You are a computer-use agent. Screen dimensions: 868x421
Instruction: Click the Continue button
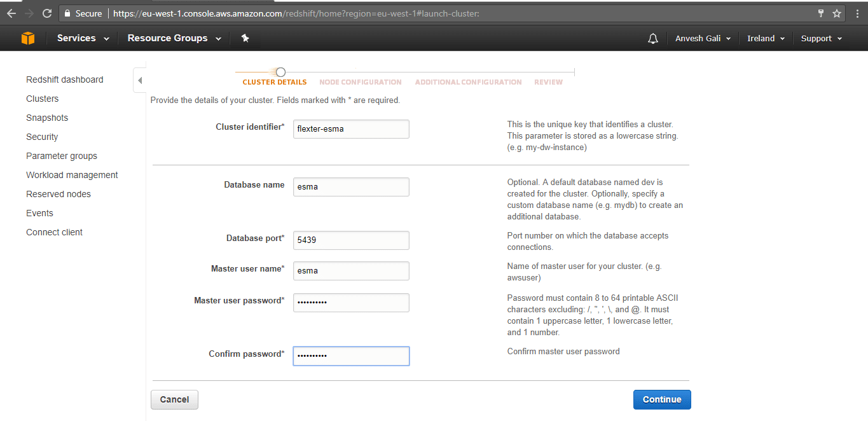coord(662,399)
